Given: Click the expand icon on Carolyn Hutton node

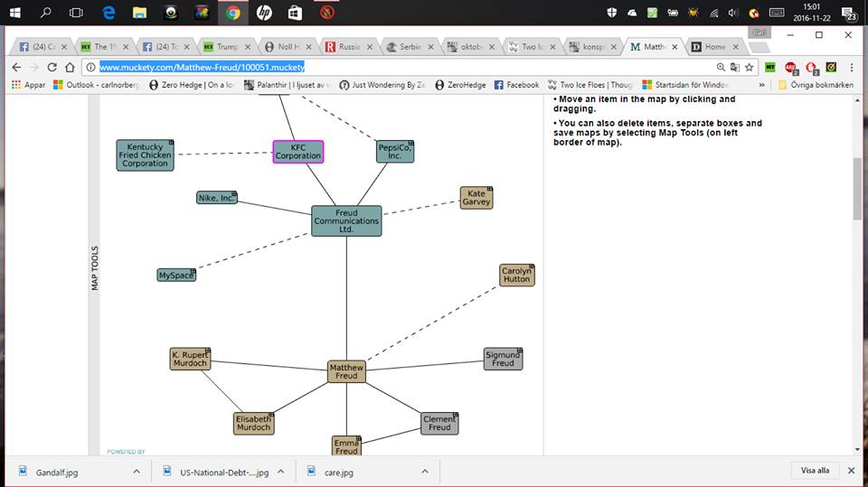Looking at the screenshot, I should [x=531, y=267].
